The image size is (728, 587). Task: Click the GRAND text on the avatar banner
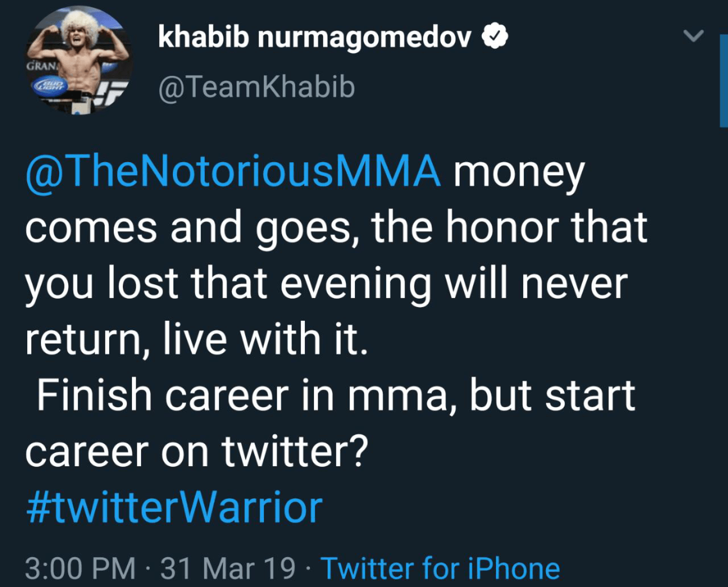tap(40, 66)
